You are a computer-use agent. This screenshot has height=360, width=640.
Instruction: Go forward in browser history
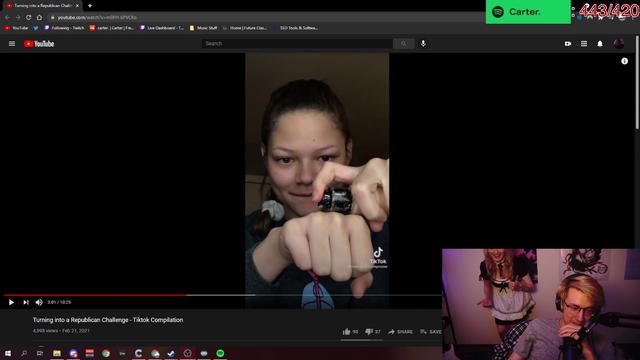(18, 18)
